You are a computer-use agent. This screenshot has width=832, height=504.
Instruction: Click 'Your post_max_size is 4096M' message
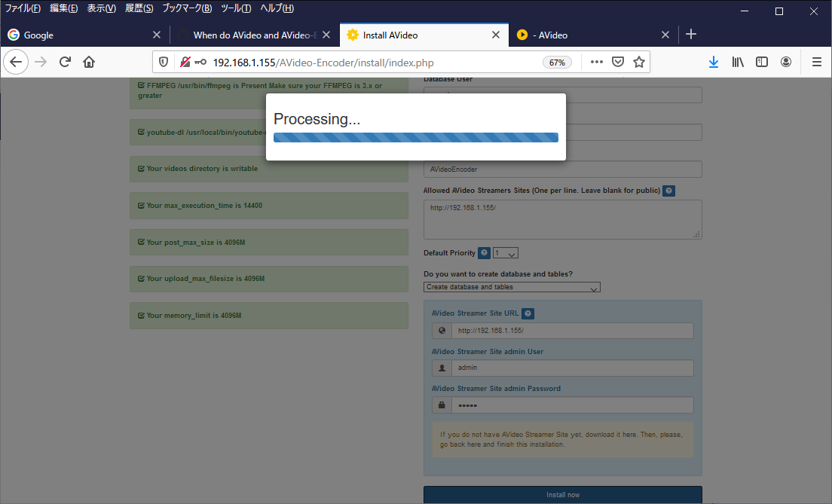[269, 242]
